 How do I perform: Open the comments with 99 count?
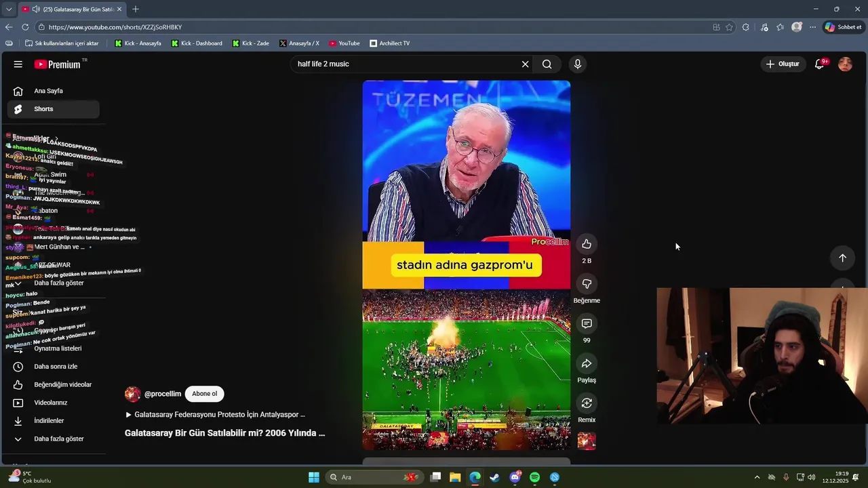click(587, 323)
